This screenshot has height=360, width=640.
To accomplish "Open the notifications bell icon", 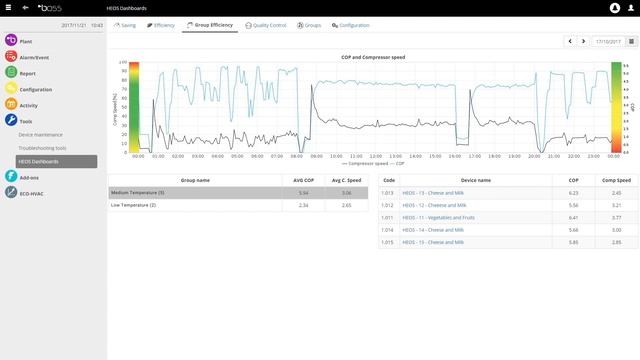I will coord(615,8).
